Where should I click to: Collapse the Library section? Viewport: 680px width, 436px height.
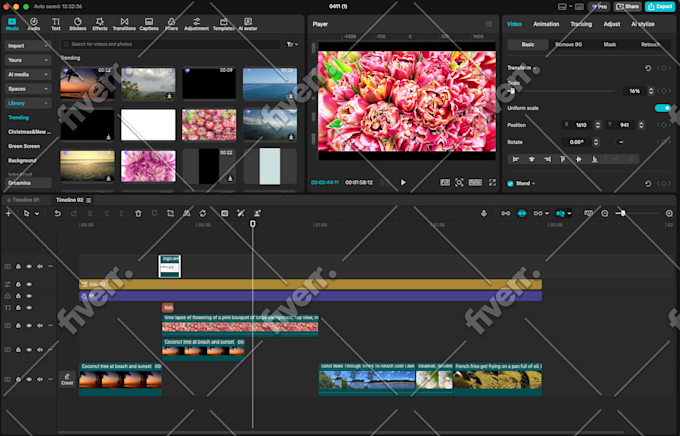tap(28, 103)
